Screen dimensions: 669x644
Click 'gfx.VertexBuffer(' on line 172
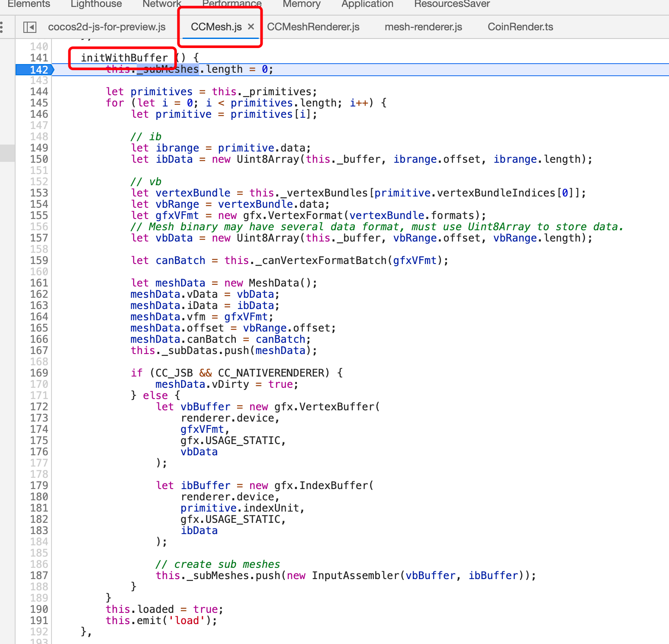[327, 407]
